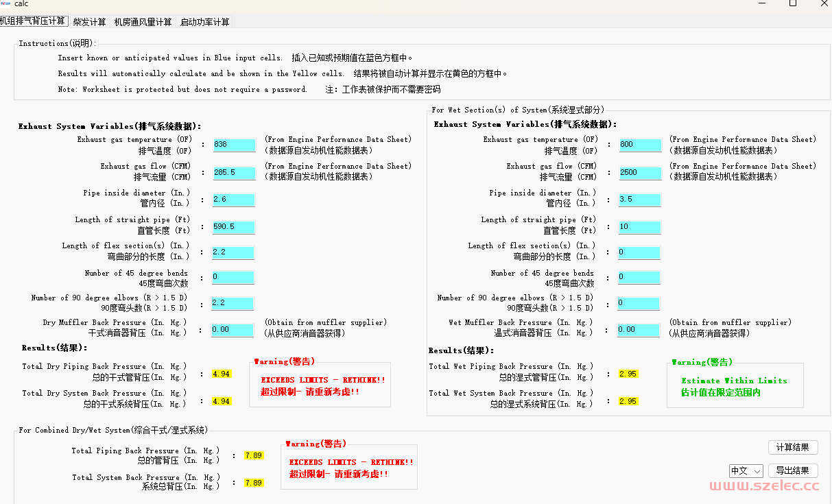Click Total Dry Piping Back Pressure result 4.94

click(x=222, y=374)
